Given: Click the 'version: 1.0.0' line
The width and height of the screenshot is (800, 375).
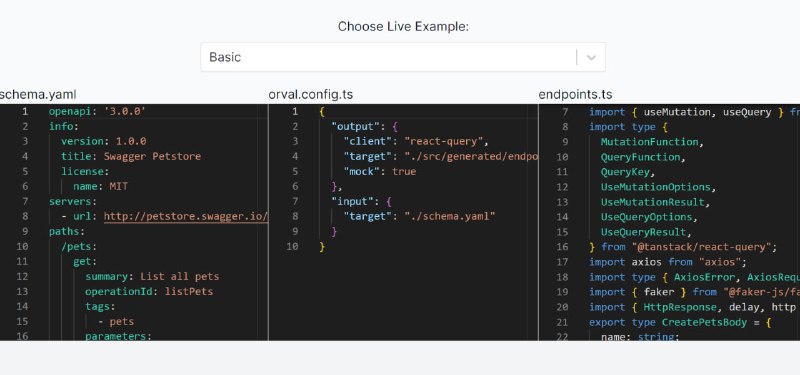Looking at the screenshot, I should click(104, 141).
